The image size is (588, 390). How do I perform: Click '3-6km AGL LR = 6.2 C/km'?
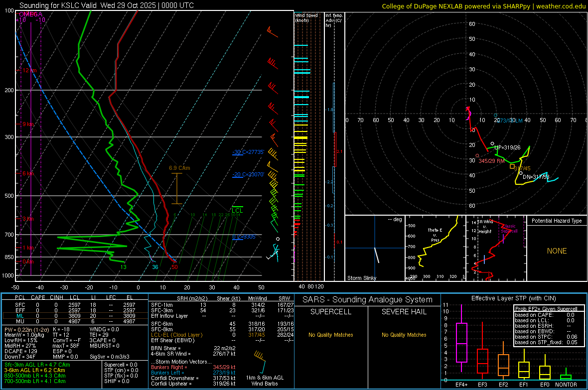click(x=34, y=370)
